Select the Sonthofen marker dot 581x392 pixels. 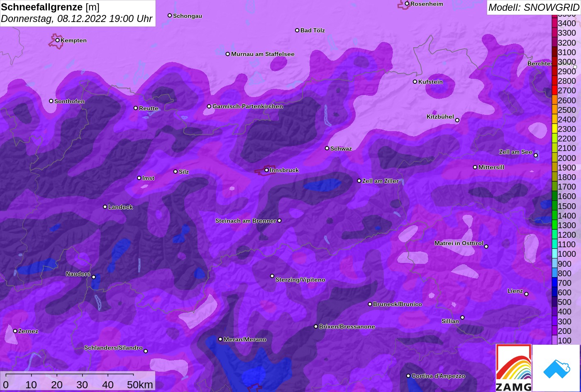coord(51,101)
